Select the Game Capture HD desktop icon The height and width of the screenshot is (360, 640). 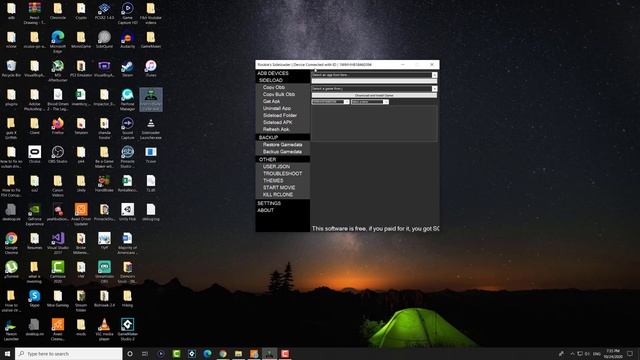pos(127,13)
